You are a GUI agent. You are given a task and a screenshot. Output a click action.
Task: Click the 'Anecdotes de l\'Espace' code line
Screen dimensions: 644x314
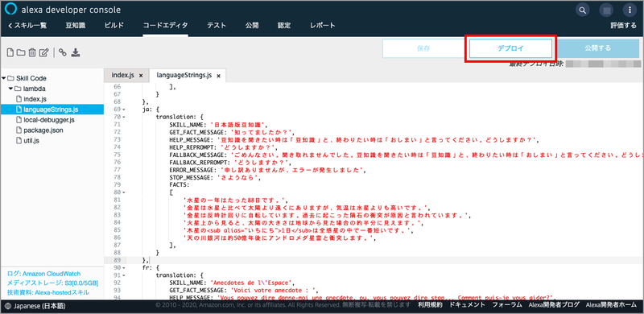(x=233, y=283)
